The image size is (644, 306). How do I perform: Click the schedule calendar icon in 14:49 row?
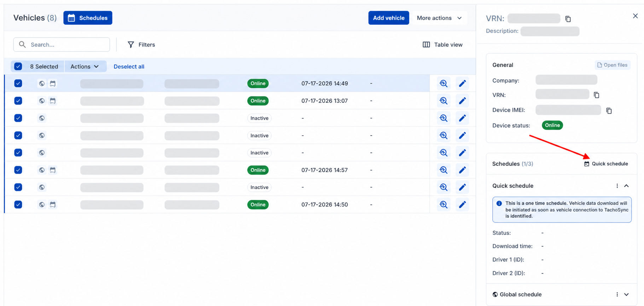coord(53,84)
